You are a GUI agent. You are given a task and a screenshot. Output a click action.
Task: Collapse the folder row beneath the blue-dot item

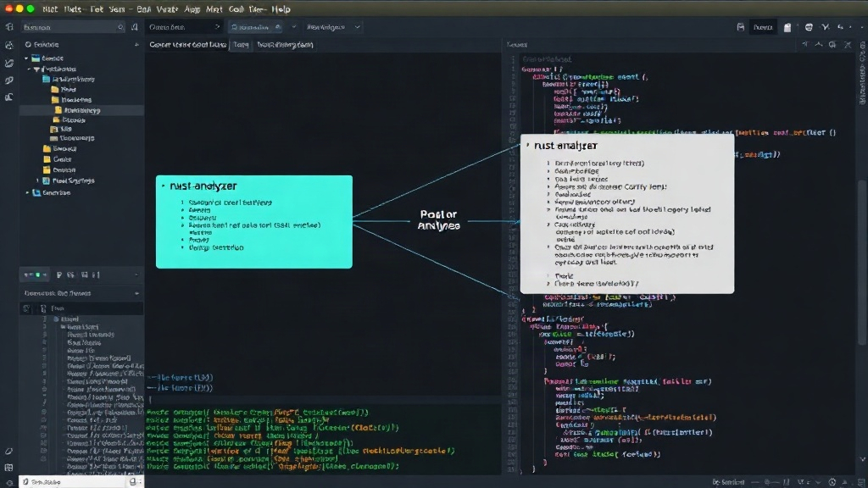(x=63, y=327)
